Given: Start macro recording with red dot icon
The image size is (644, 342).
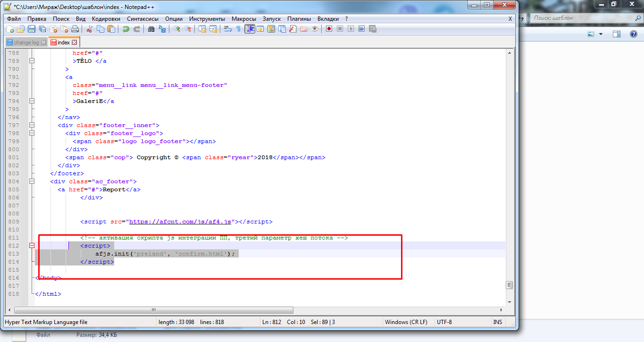Looking at the screenshot, I should pyautogui.click(x=329, y=29).
